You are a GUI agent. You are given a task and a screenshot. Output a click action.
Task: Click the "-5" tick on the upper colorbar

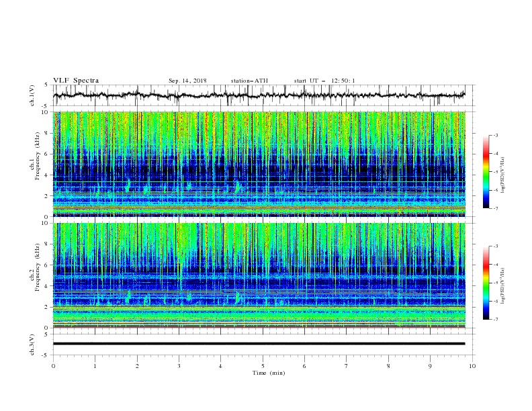496,172
